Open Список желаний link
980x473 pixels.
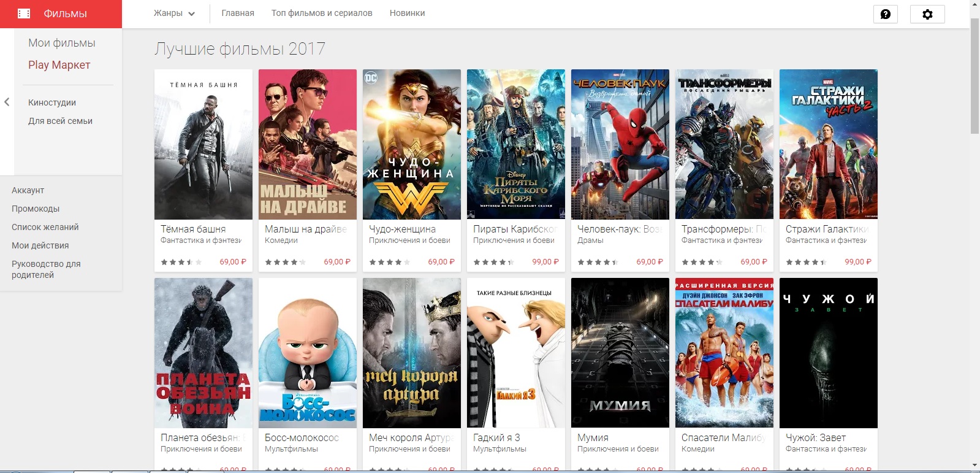point(45,227)
